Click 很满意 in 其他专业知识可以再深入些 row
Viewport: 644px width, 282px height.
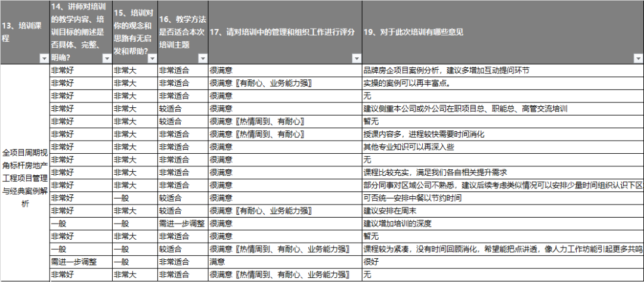point(286,147)
